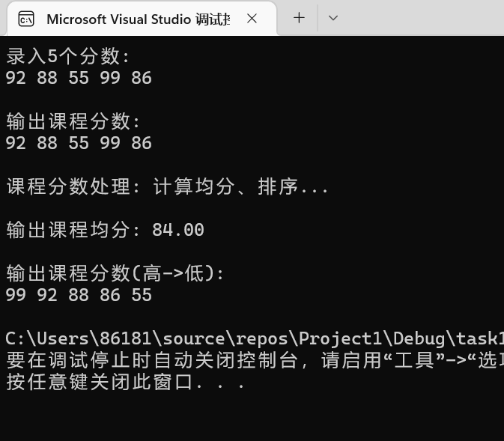Click the average value 84.00
This screenshot has height=441, width=504.
pos(178,230)
